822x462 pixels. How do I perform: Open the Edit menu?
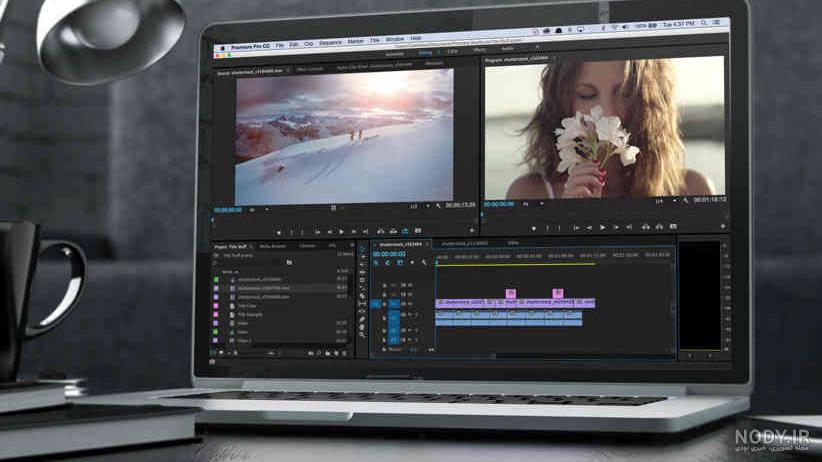[294, 45]
